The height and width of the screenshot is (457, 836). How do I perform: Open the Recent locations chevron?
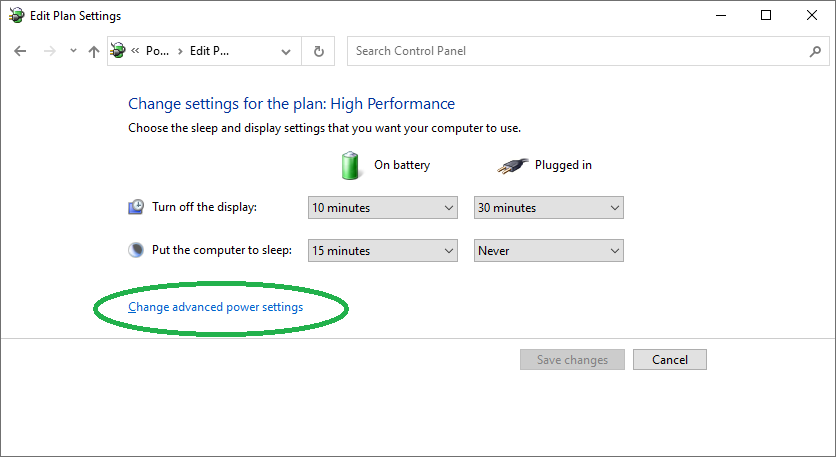pos(73,51)
